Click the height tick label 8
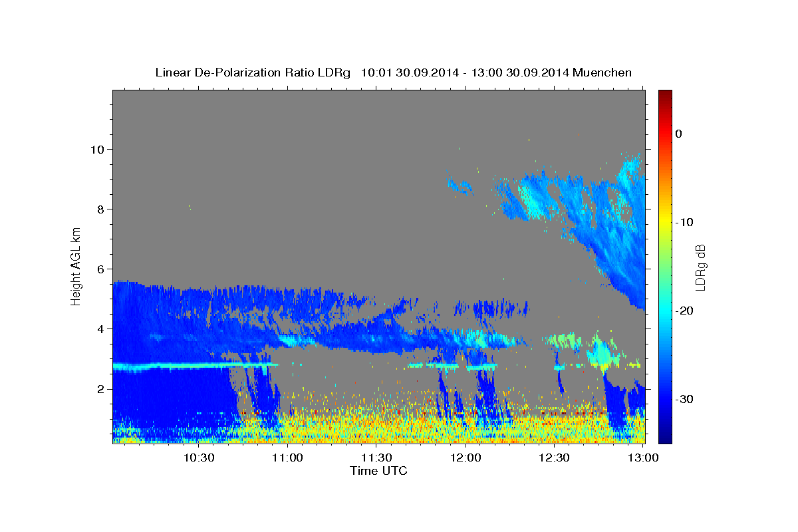 click(x=102, y=209)
